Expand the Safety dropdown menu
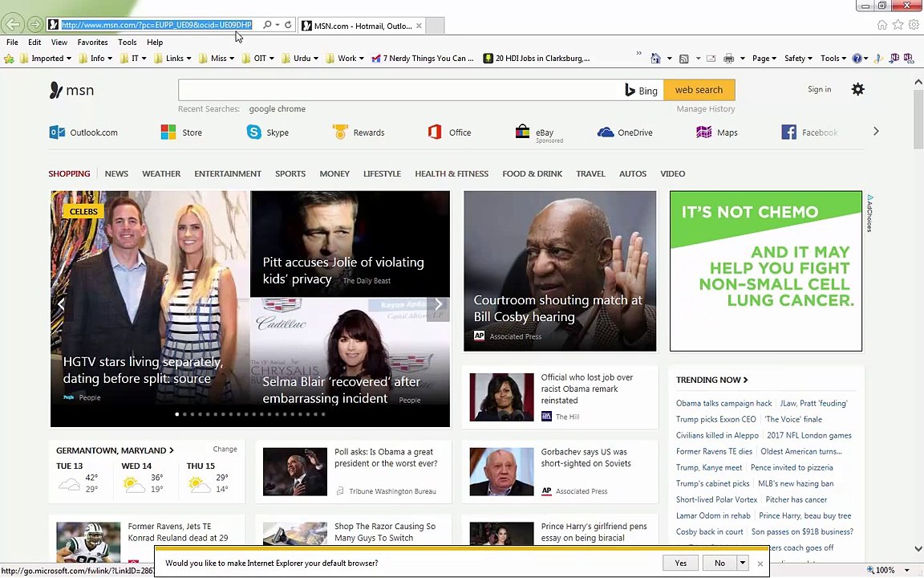This screenshot has height=578, width=924. [798, 59]
